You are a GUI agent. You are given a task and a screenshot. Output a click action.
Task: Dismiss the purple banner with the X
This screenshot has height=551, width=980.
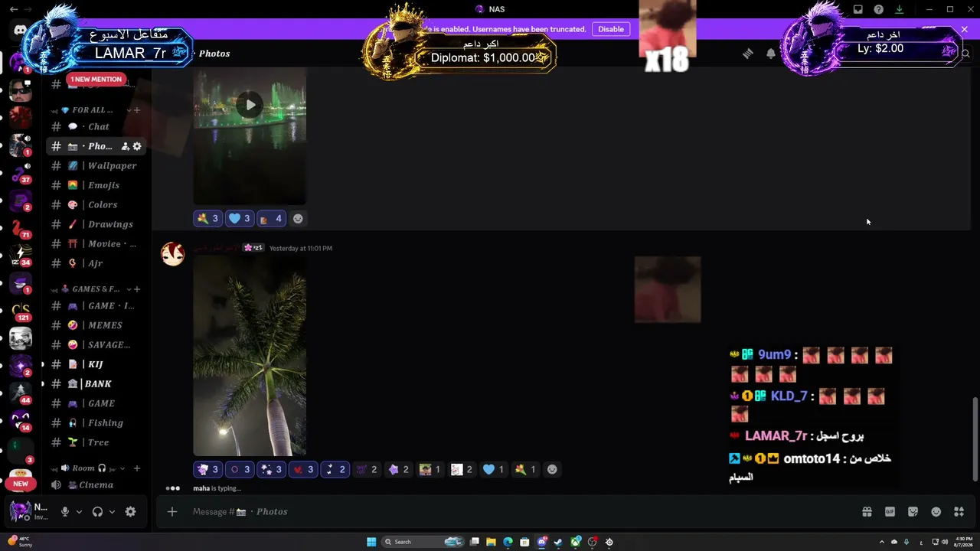tap(964, 29)
